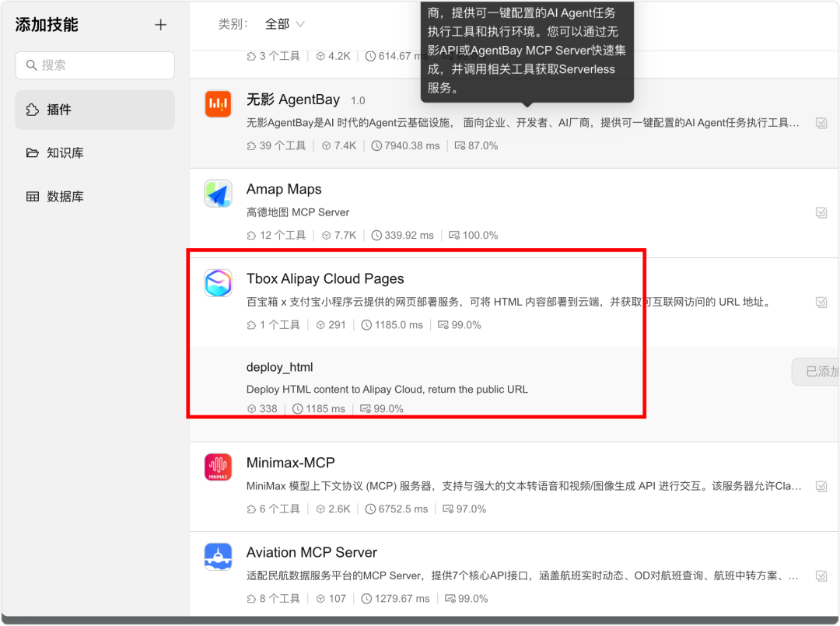This screenshot has width=840, height=626.
Task: Click the Minimax-MCP red logo
Action: 218,467
